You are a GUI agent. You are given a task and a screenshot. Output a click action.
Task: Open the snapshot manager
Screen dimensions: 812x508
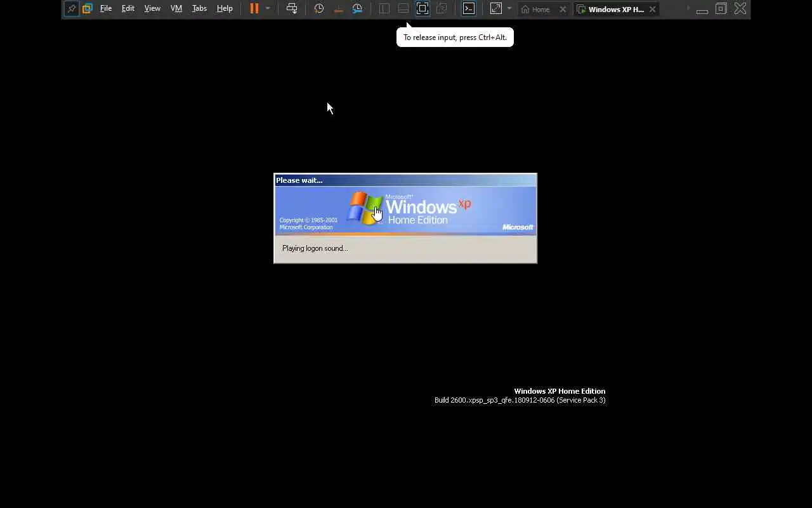(x=358, y=9)
